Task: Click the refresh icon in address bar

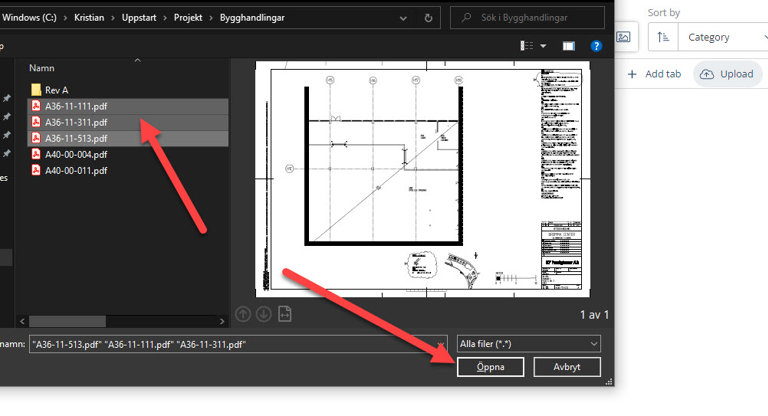Action: (x=428, y=18)
